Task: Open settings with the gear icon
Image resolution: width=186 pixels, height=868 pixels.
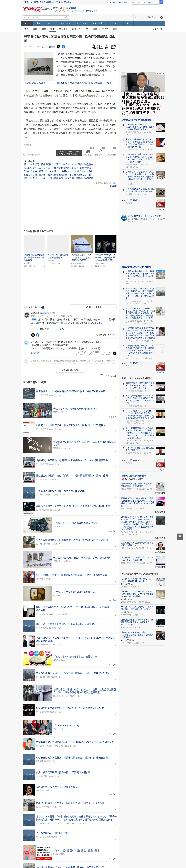Action: click(161, 17)
